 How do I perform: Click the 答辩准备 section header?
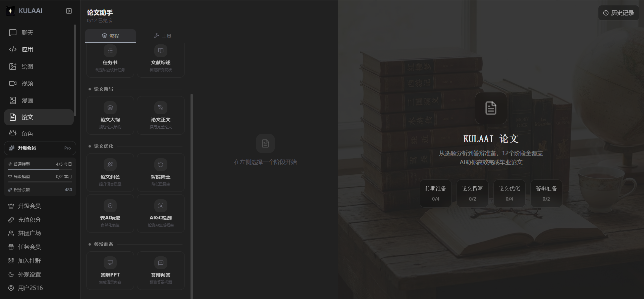click(x=104, y=244)
